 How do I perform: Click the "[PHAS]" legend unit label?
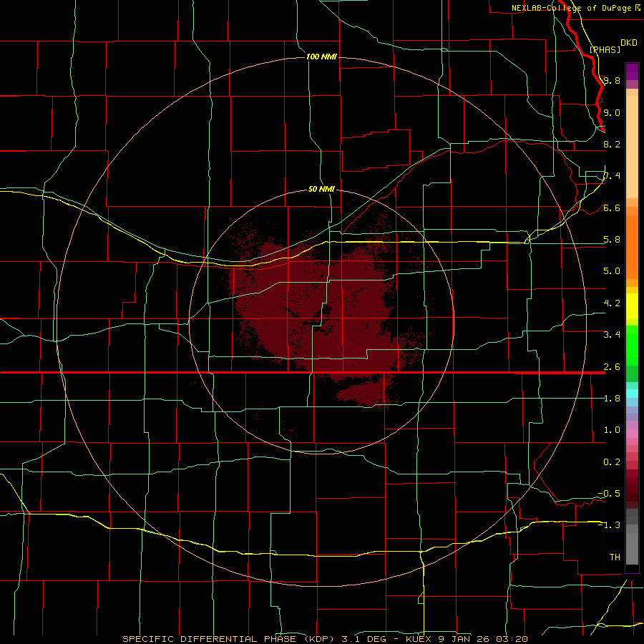[x=605, y=49]
